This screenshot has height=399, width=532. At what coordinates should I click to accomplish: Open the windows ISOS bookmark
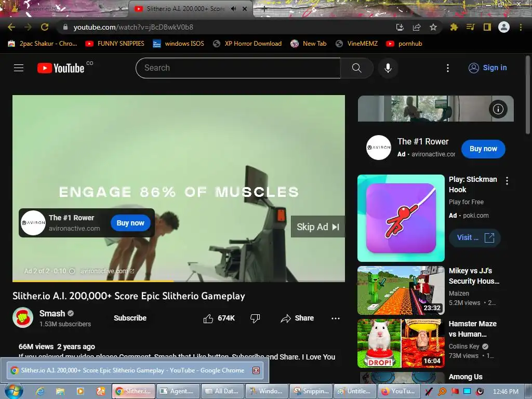coord(179,44)
